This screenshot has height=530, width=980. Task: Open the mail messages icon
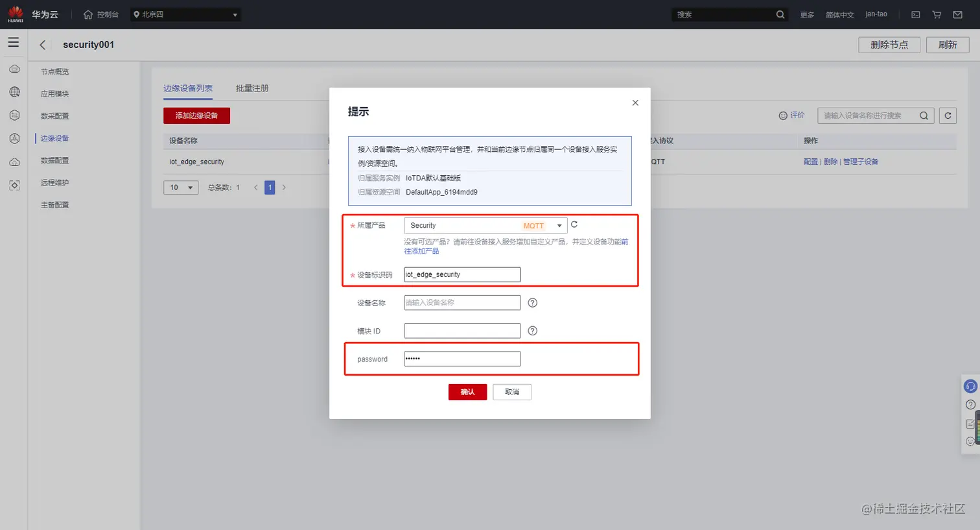[x=957, y=14]
